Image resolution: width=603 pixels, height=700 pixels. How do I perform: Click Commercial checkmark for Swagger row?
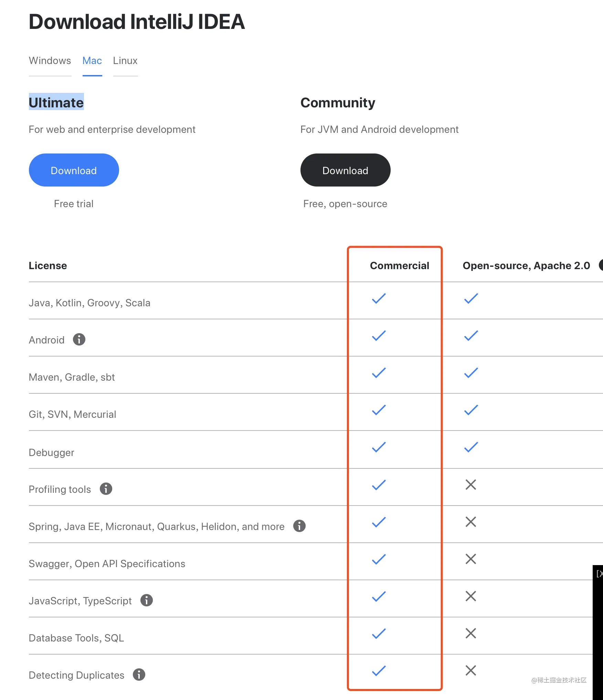point(379,559)
